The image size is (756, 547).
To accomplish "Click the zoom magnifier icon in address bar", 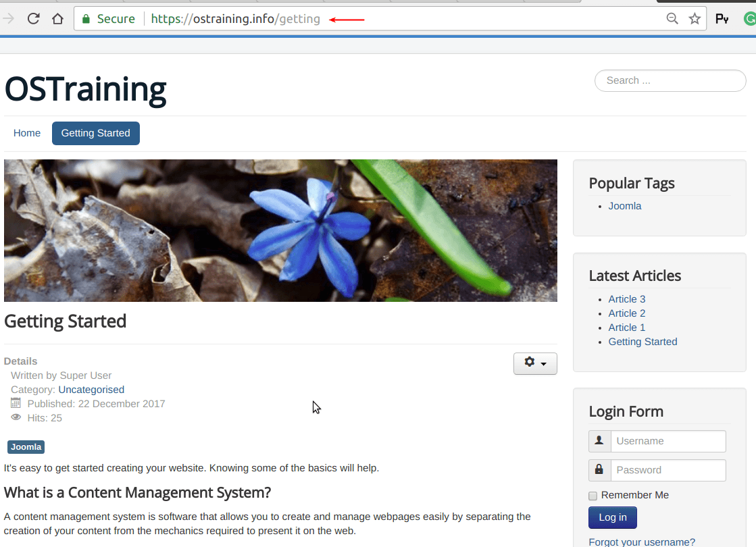I will (x=672, y=19).
